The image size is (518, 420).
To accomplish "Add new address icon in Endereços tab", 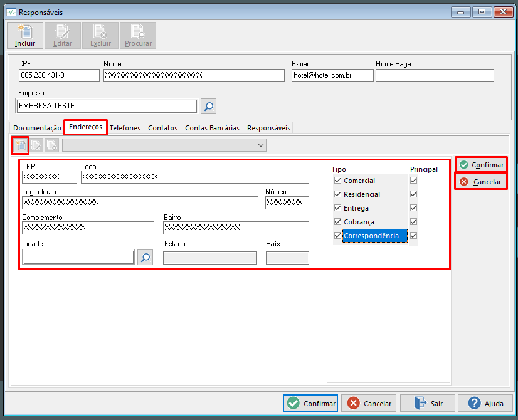I will (21, 145).
